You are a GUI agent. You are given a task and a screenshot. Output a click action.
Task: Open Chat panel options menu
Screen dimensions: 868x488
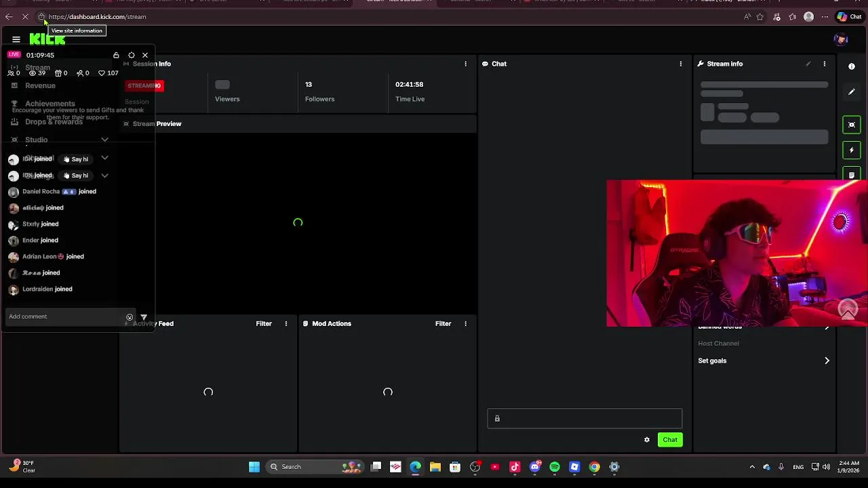(681, 64)
